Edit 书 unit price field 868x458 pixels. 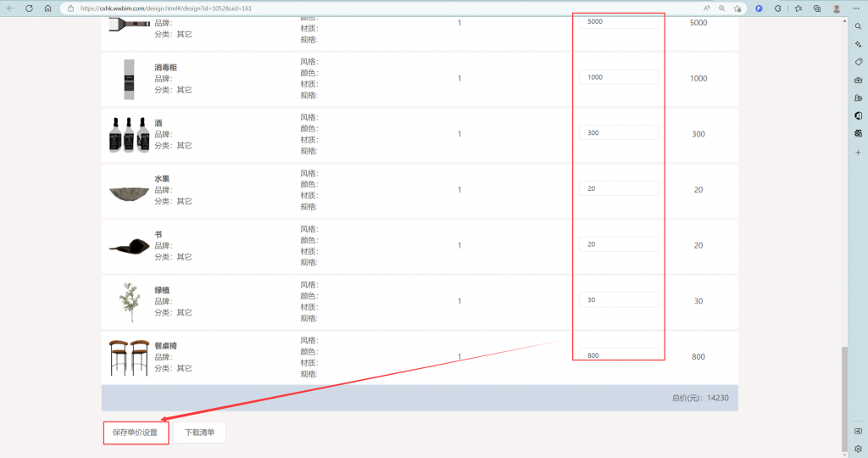619,243
